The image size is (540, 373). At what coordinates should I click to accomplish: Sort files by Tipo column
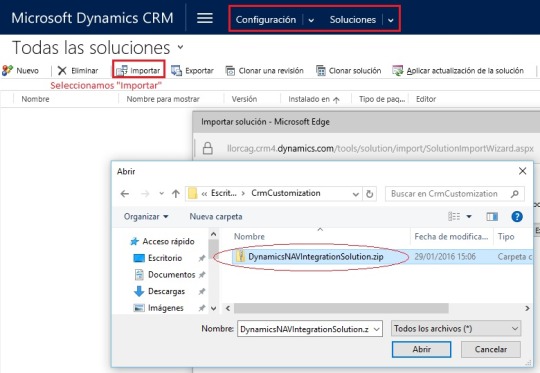pos(506,237)
